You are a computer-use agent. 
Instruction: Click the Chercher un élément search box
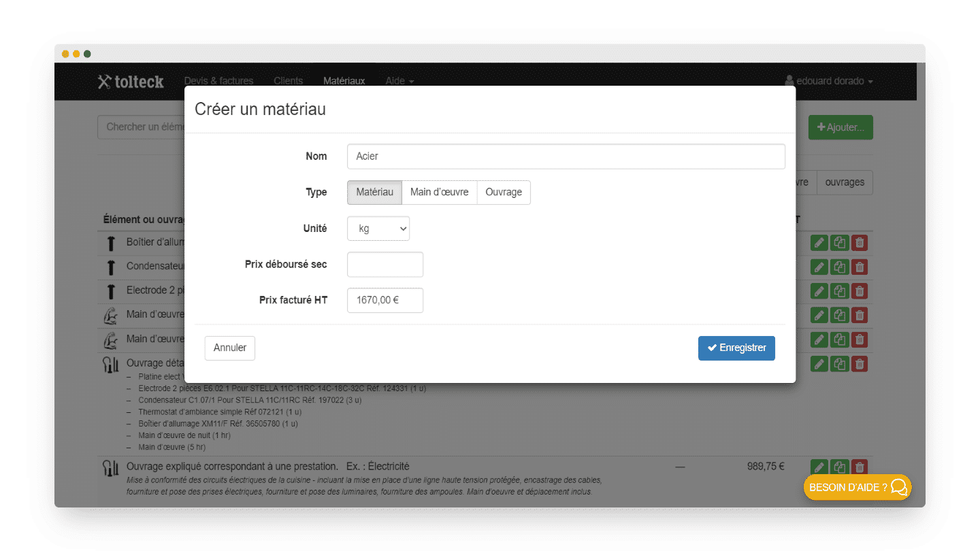click(x=141, y=127)
